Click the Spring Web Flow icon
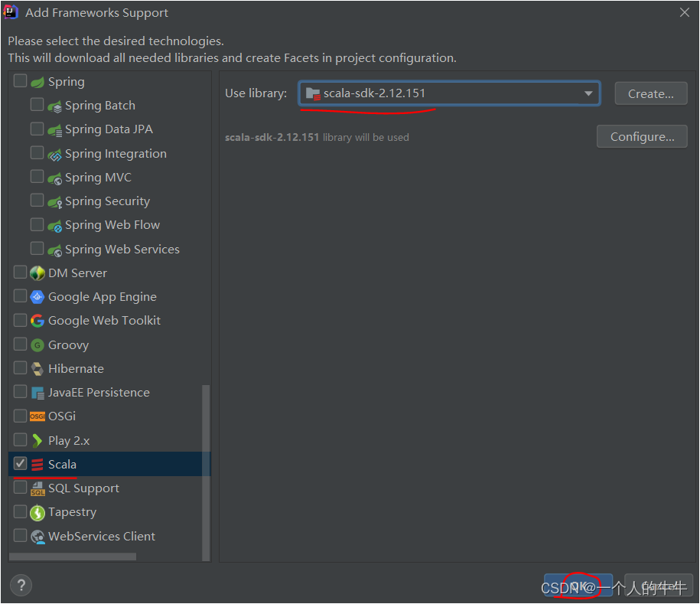This screenshot has height=604, width=700. [x=54, y=226]
